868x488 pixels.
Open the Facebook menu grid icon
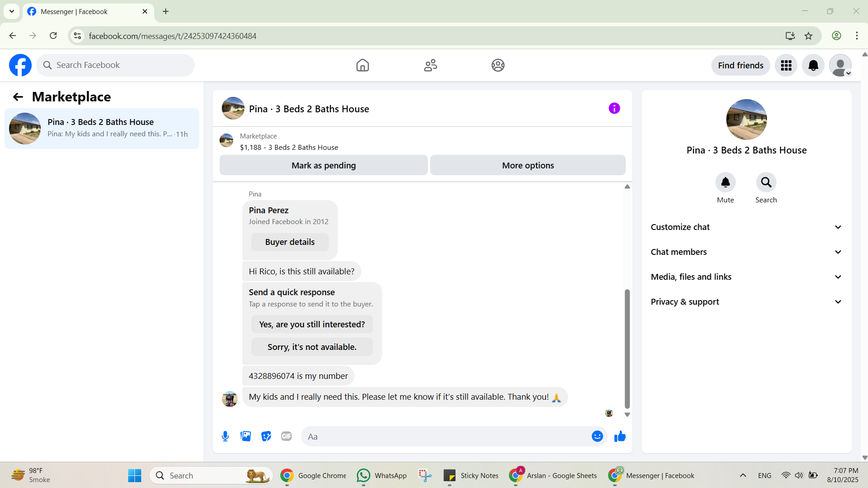(x=786, y=65)
